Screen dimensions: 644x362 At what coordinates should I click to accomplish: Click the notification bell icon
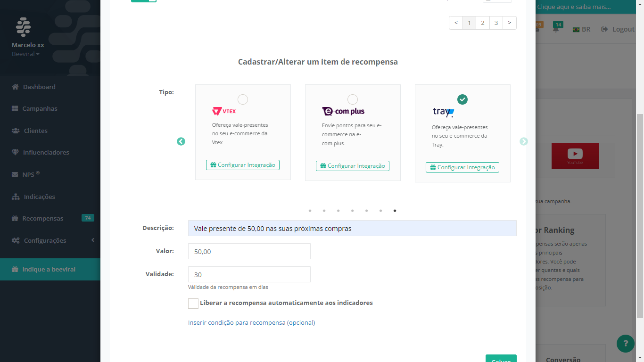(x=556, y=29)
